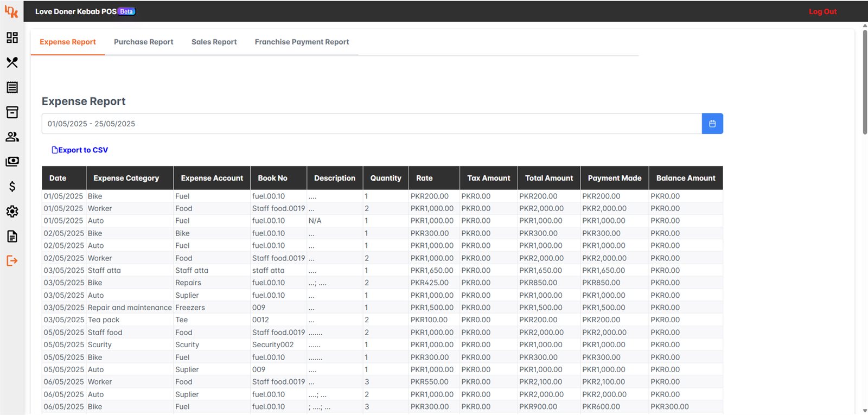Click the Description column header
Screen dimensions: 868x415
pos(335,178)
